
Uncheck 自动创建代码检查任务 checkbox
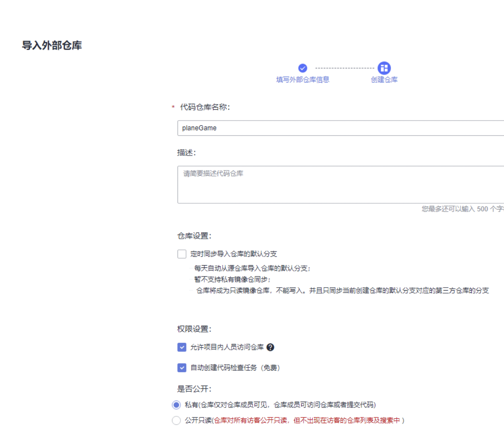[182, 368]
